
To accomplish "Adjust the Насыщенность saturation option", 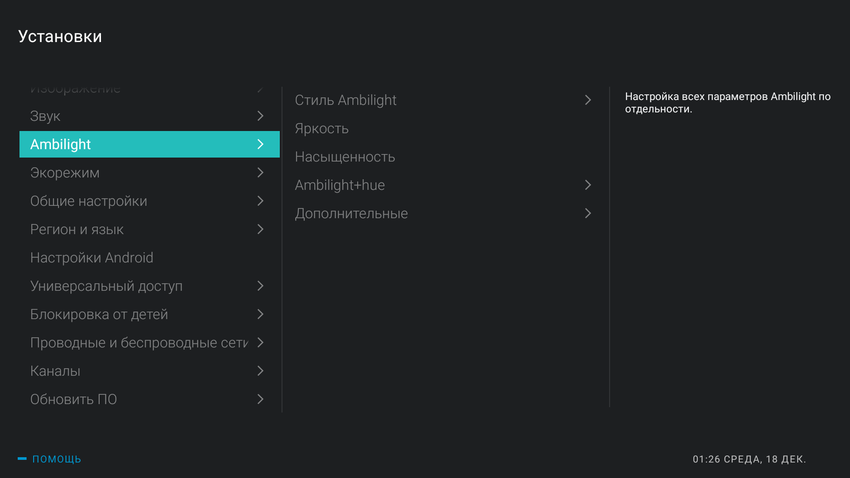I will (344, 157).
